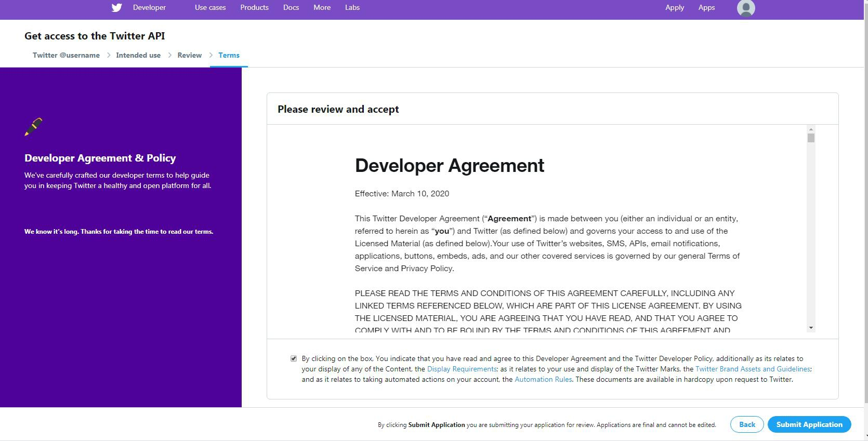Screen dimensions: 868x441
Task: Click 'We know it's long' sidebar note
Action: pyautogui.click(x=119, y=232)
